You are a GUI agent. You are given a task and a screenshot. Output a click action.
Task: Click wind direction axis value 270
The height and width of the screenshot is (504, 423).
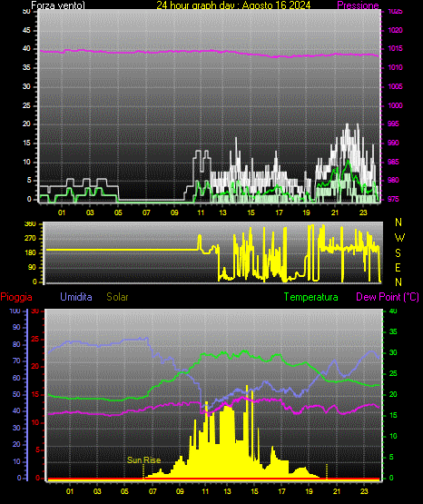click(31, 239)
